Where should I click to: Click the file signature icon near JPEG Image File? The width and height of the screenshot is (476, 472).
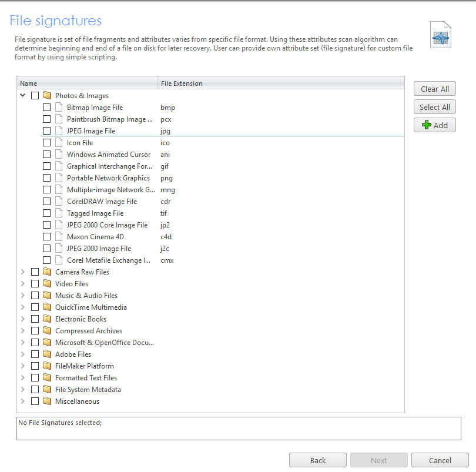pos(58,130)
